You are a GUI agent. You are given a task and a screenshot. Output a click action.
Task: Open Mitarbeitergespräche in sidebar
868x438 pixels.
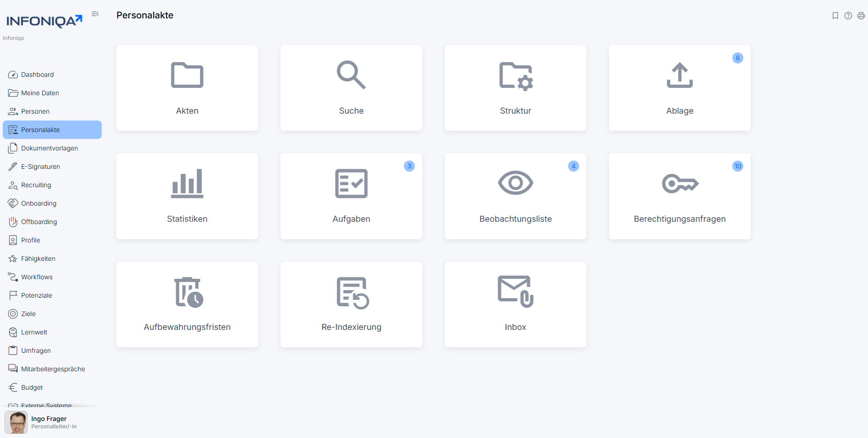tap(52, 369)
